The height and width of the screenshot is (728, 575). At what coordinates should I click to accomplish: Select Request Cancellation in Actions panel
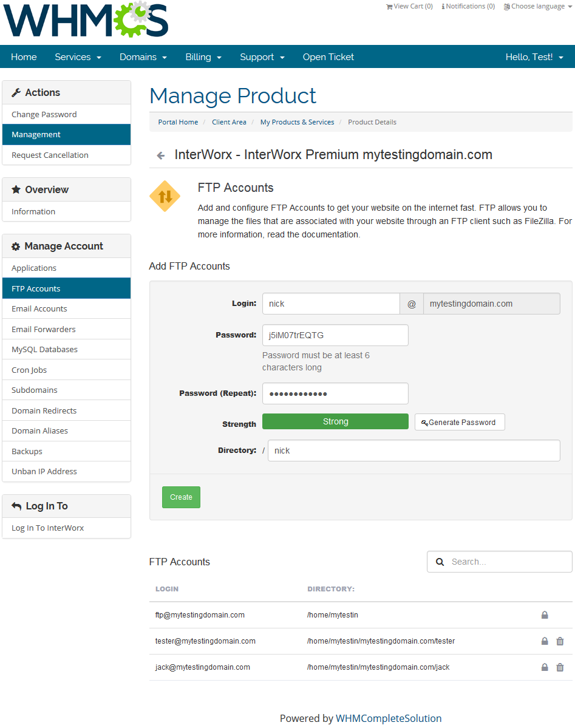[66, 155]
